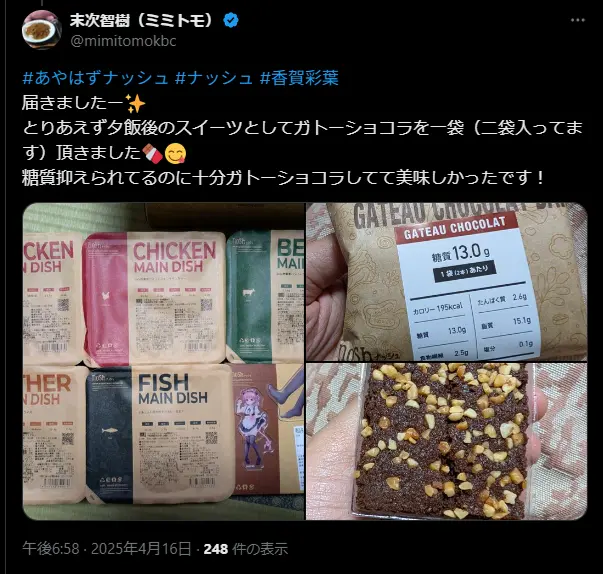
Task: Open the nut-topped chocolate cake photo
Action: coord(446,442)
